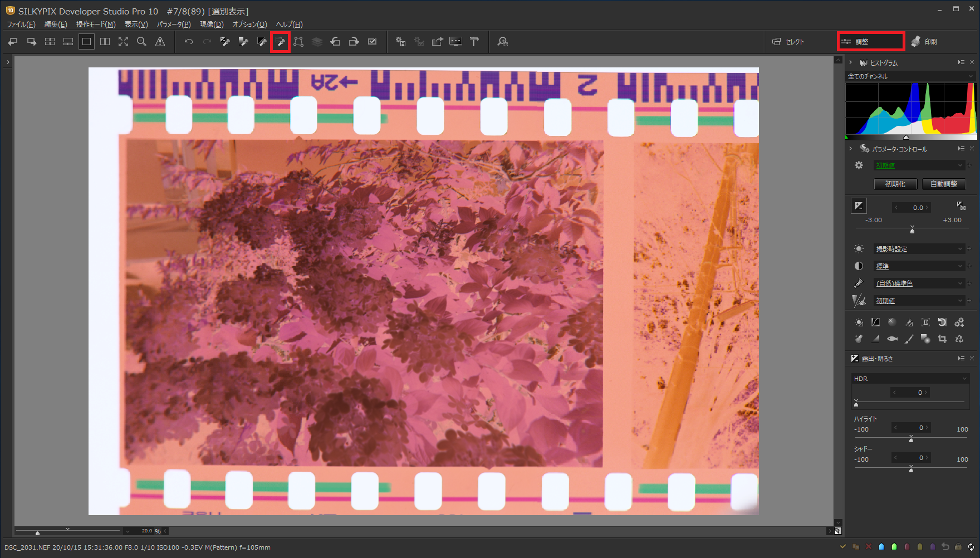Screen dimensions: 980x558
Task: Toggle full screen preview icon
Action: [123, 42]
